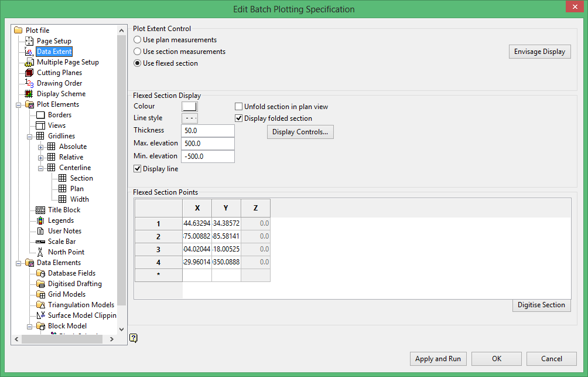The image size is (588, 377).
Task: Open the Colour swatch picker
Action: point(190,106)
